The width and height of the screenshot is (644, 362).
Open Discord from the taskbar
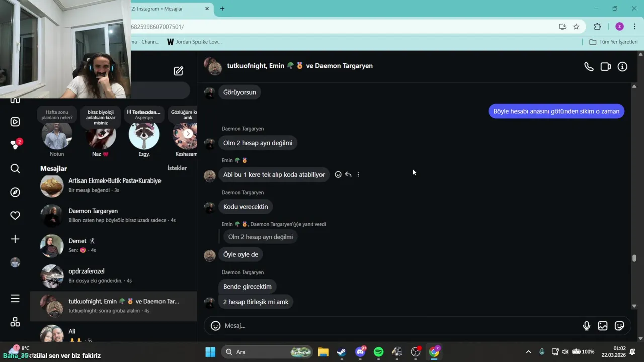360,352
